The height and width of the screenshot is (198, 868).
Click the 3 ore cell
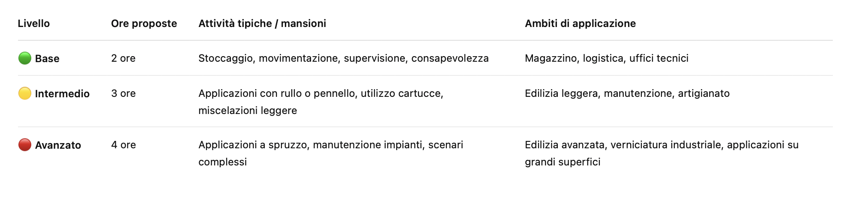[x=123, y=93]
